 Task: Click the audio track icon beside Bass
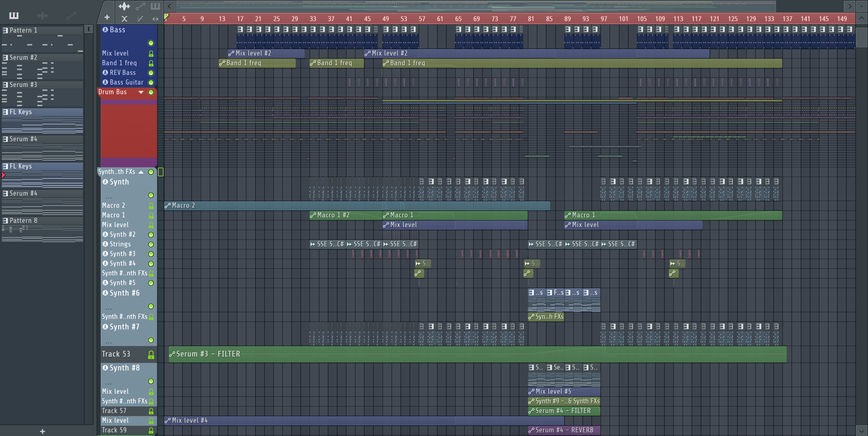click(106, 30)
